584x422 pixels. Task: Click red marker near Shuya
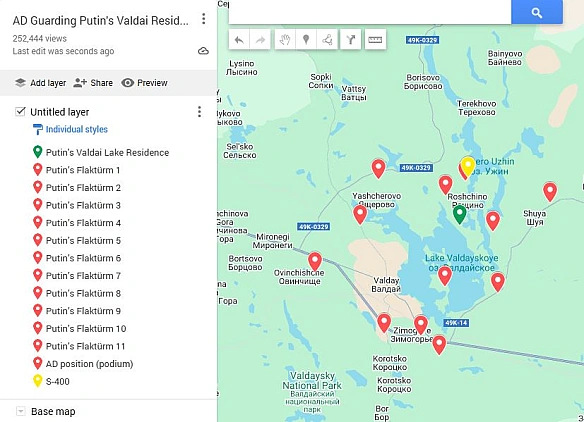[x=550, y=191]
